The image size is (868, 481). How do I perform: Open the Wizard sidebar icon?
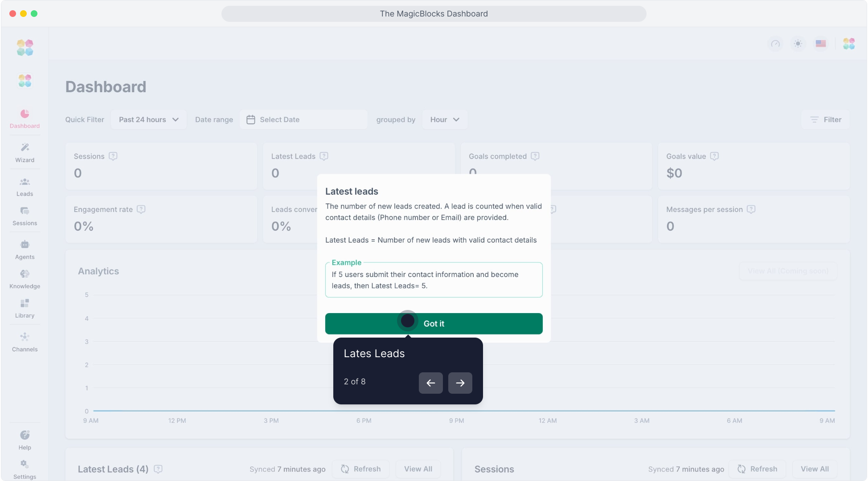[x=25, y=152]
